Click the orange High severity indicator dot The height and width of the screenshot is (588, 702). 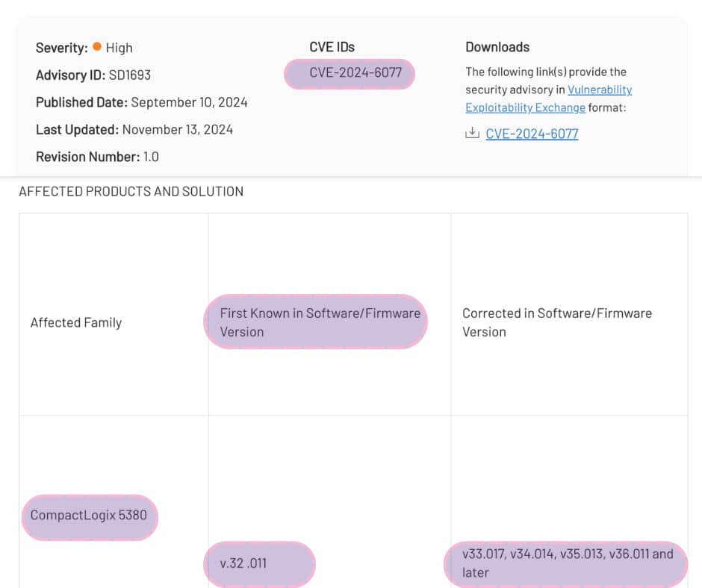pos(96,48)
